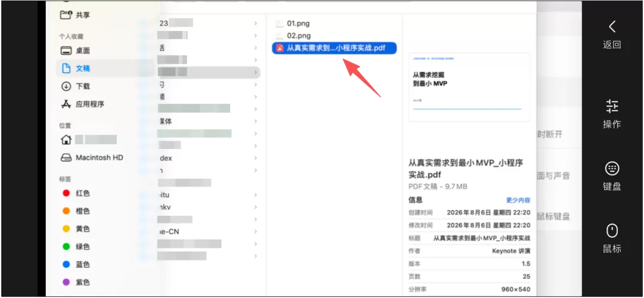Click 更少内容 to collapse file info
The width and height of the screenshot is (644, 298).
tap(518, 200)
